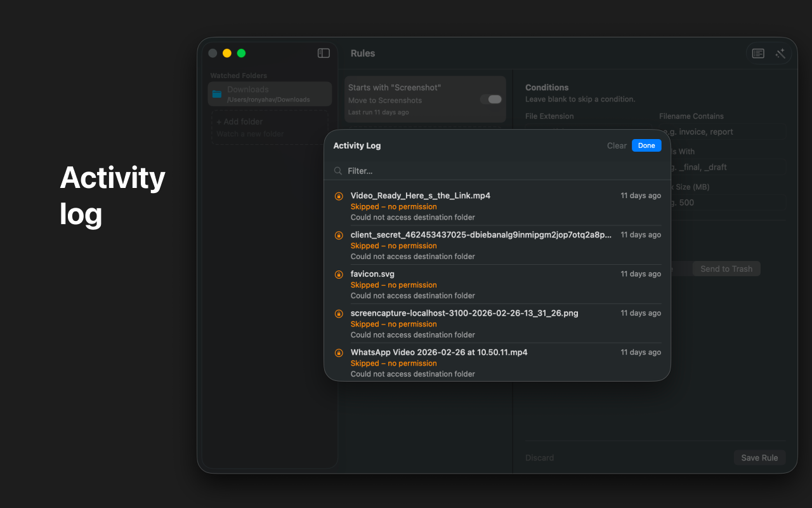Select Downloads watched folder row
The width and height of the screenshot is (812, 508).
(x=270, y=94)
